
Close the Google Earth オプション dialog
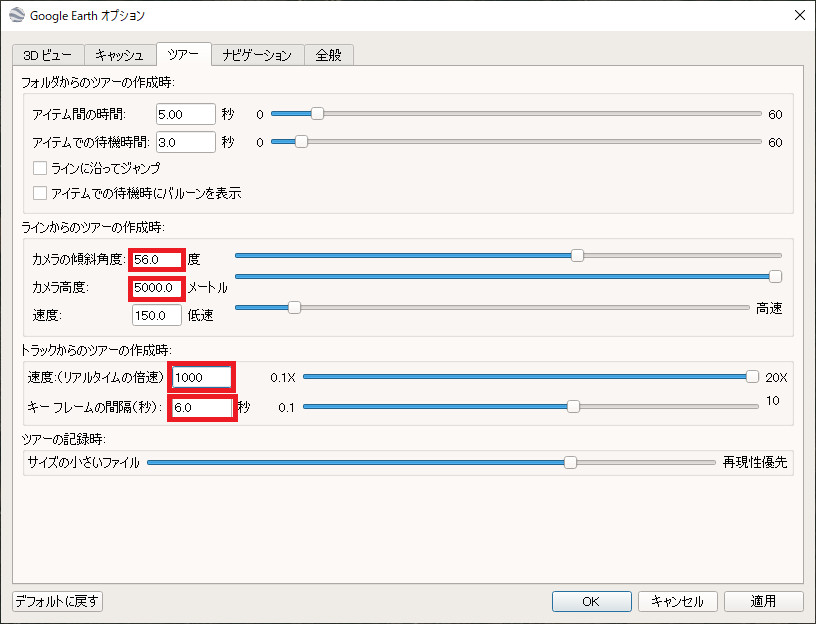[x=800, y=15]
